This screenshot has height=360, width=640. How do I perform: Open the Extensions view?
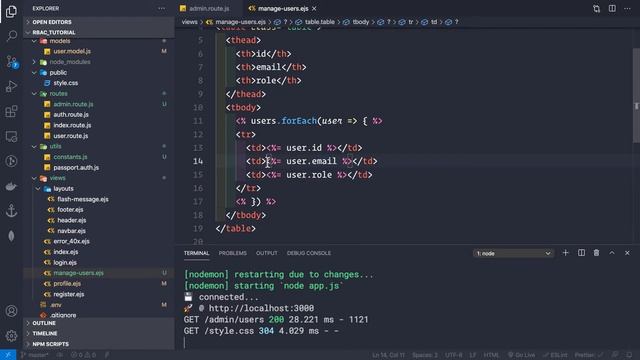pyautogui.click(x=11, y=111)
